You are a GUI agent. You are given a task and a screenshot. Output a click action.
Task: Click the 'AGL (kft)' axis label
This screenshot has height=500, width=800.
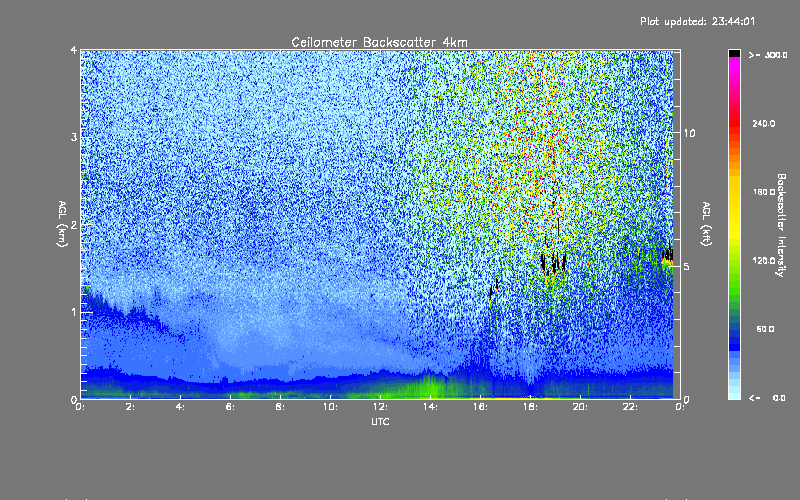pyautogui.click(x=706, y=224)
